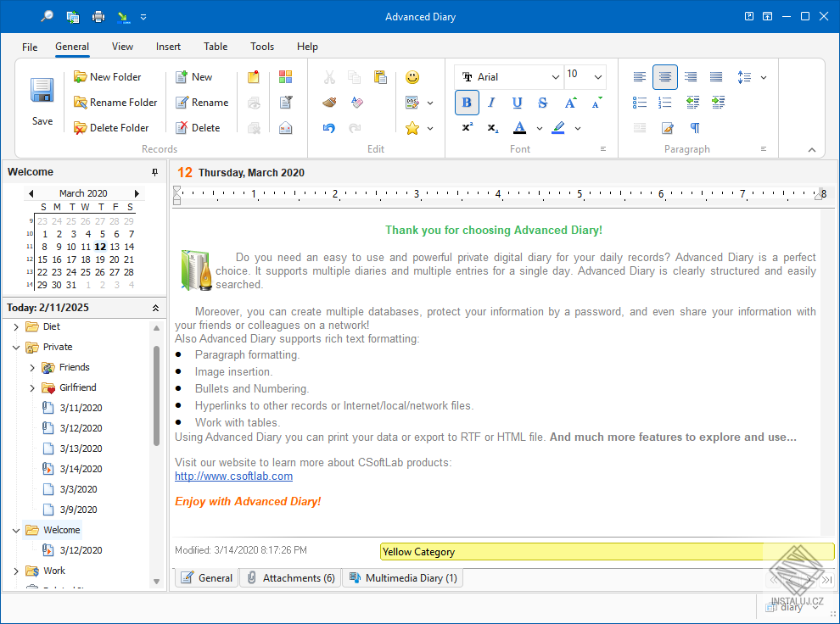The width and height of the screenshot is (840, 624).
Task: Click the sticky note icon in Records
Action: [254, 77]
